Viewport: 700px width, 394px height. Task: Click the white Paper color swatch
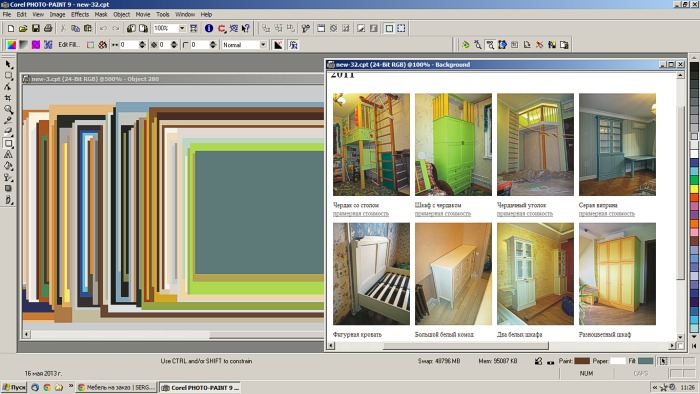point(617,361)
